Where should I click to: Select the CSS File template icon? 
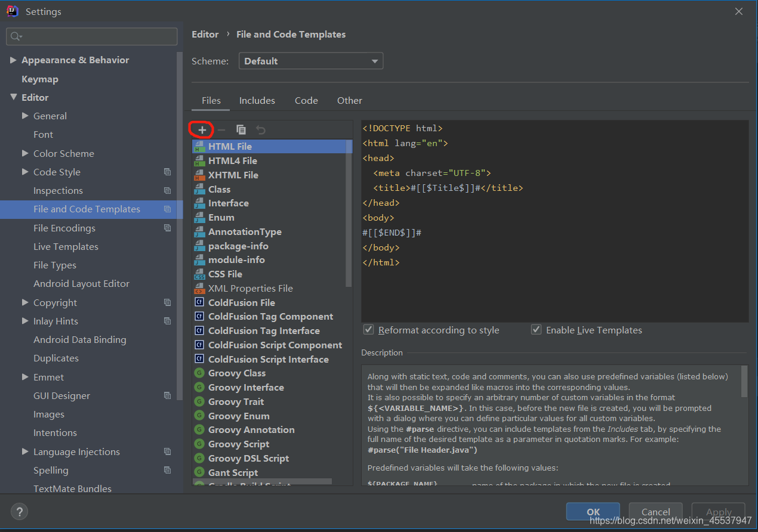pos(199,274)
